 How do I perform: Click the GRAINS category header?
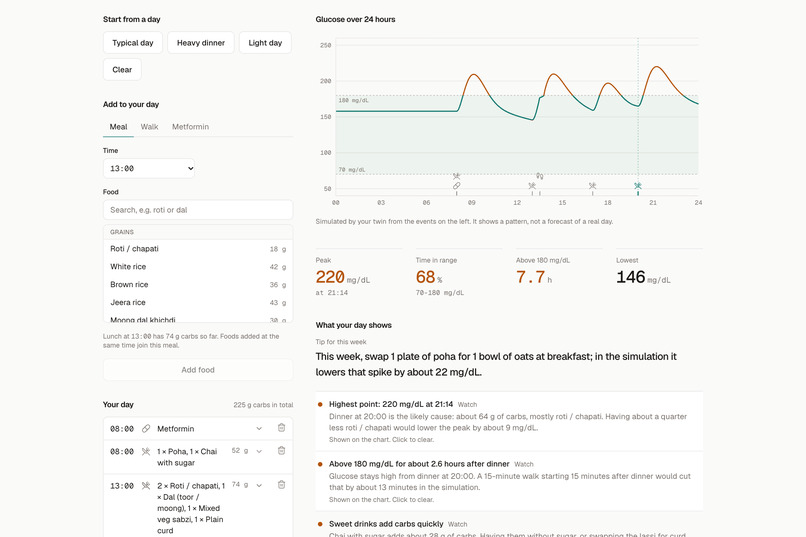pyautogui.click(x=198, y=232)
